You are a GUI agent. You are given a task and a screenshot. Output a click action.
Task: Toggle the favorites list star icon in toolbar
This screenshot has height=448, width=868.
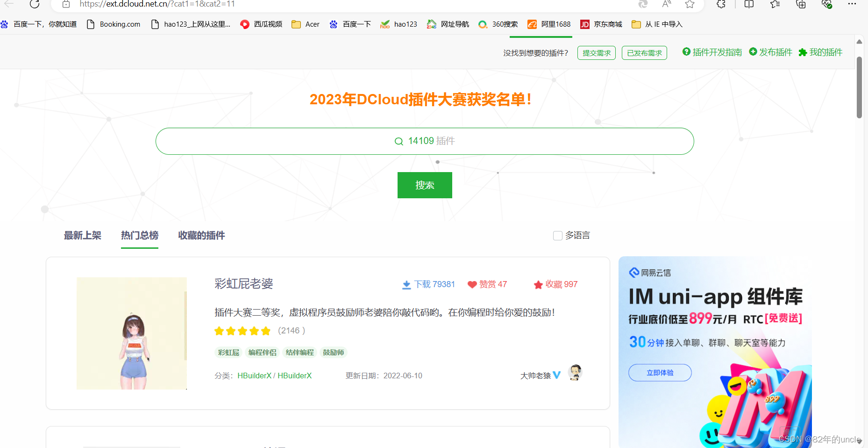tap(775, 4)
